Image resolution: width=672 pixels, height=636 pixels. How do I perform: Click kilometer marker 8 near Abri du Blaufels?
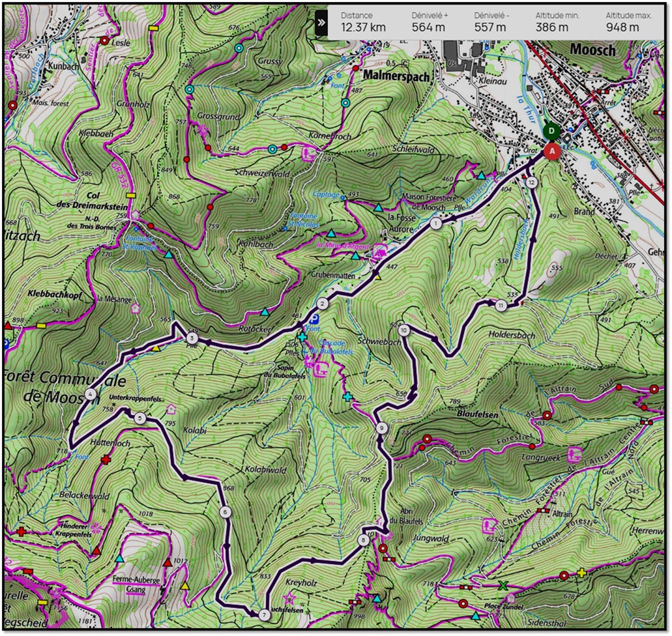pos(363,540)
